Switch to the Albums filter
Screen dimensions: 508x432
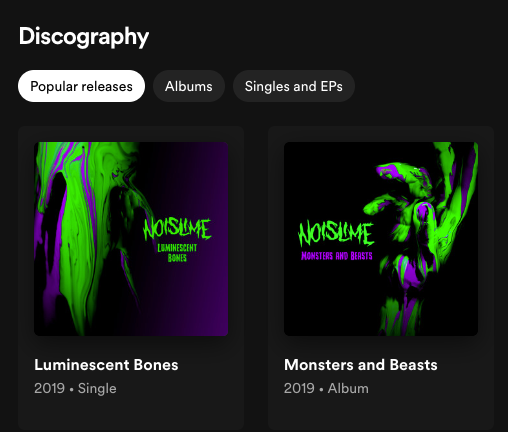(x=189, y=86)
